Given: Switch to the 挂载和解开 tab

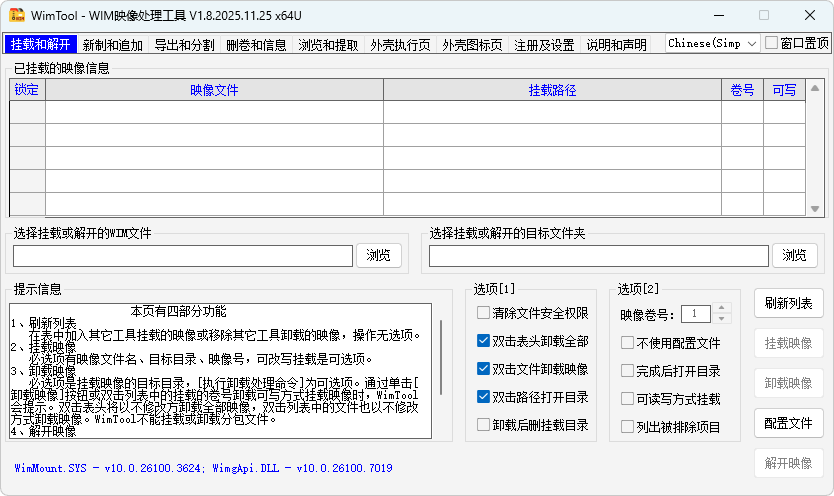Looking at the screenshot, I should click(x=40, y=44).
